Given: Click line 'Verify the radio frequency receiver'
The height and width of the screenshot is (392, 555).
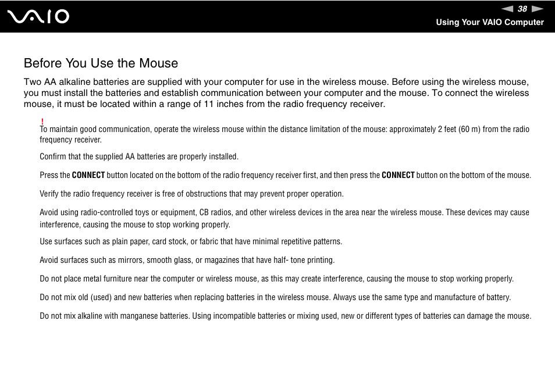Looking at the screenshot, I should pos(191,194).
